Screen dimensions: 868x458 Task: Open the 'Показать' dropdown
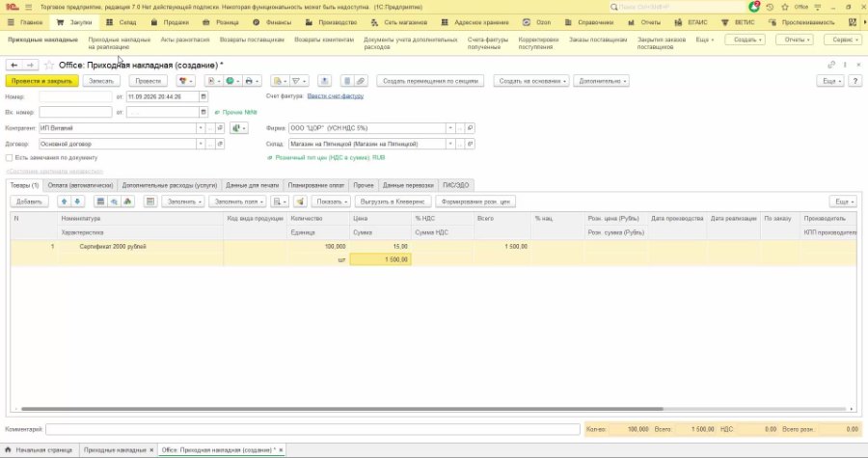pos(331,202)
